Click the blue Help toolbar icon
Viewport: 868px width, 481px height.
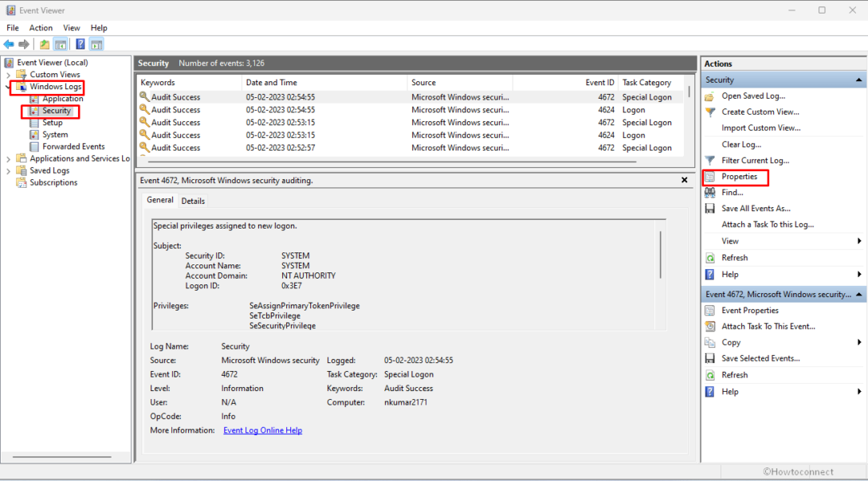click(x=81, y=45)
